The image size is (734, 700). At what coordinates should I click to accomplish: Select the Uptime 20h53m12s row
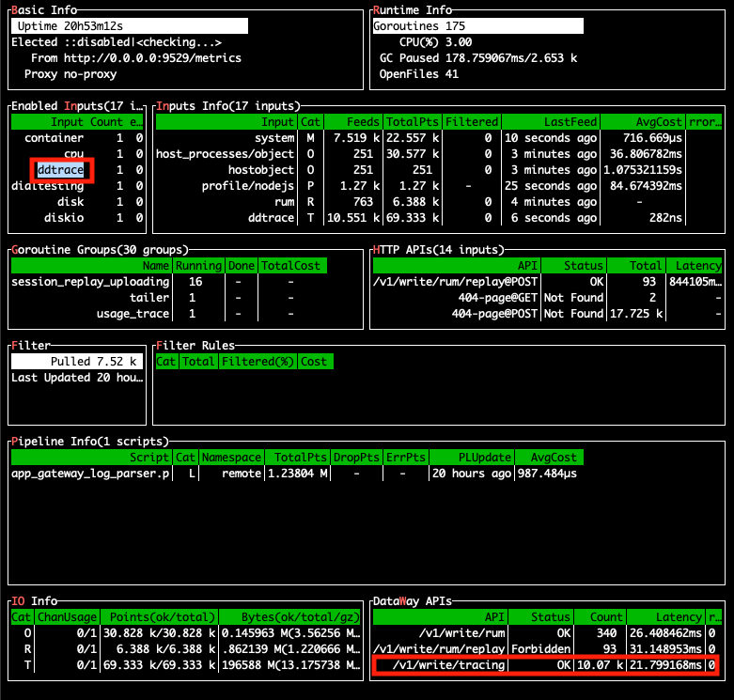point(130,25)
